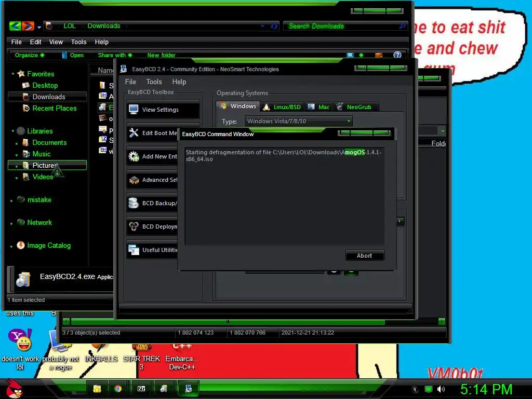Open Tools menu in Downloads Explorer window
The height and width of the screenshot is (399, 532).
coord(79,42)
